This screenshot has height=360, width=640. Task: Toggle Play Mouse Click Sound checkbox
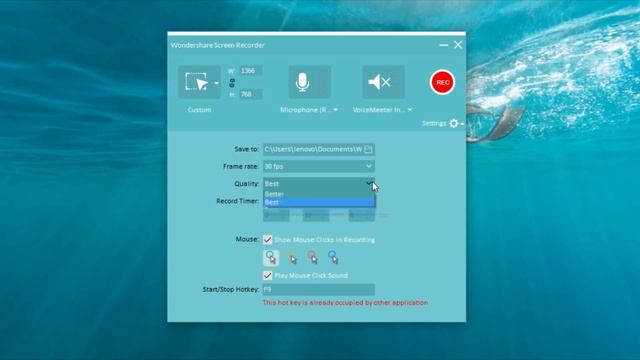267,276
